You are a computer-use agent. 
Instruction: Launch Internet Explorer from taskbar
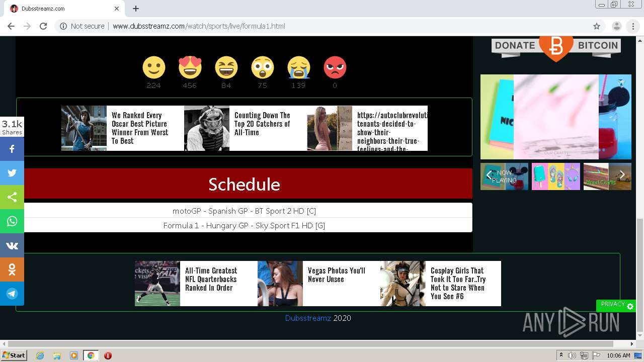coord(40,355)
